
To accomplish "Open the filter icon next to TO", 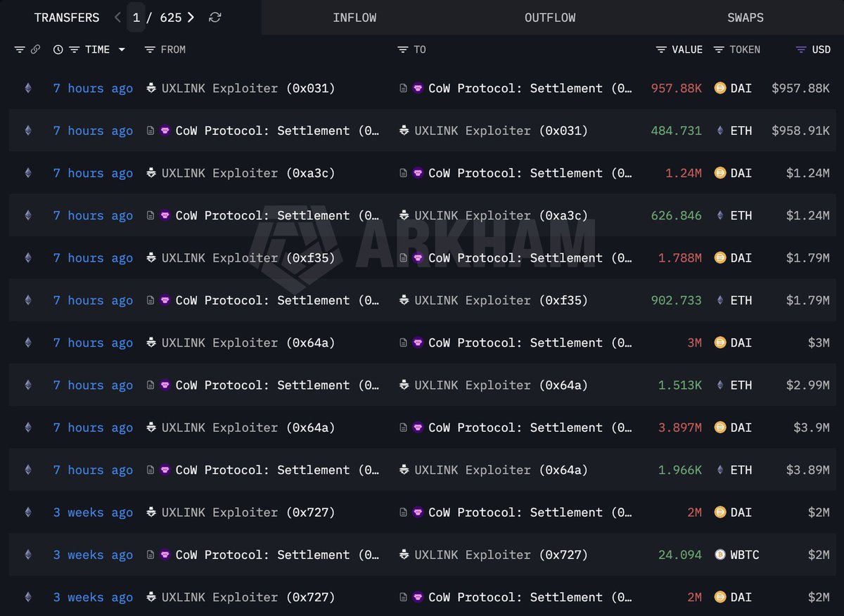I will (402, 50).
